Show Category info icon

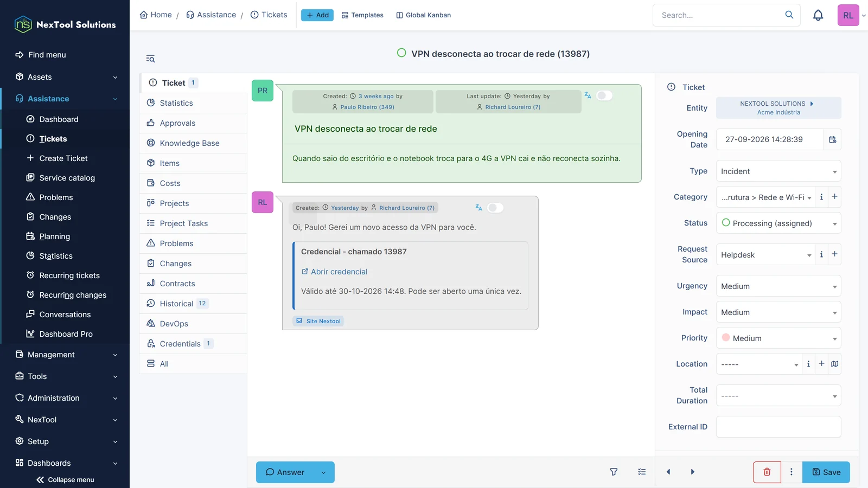(821, 197)
